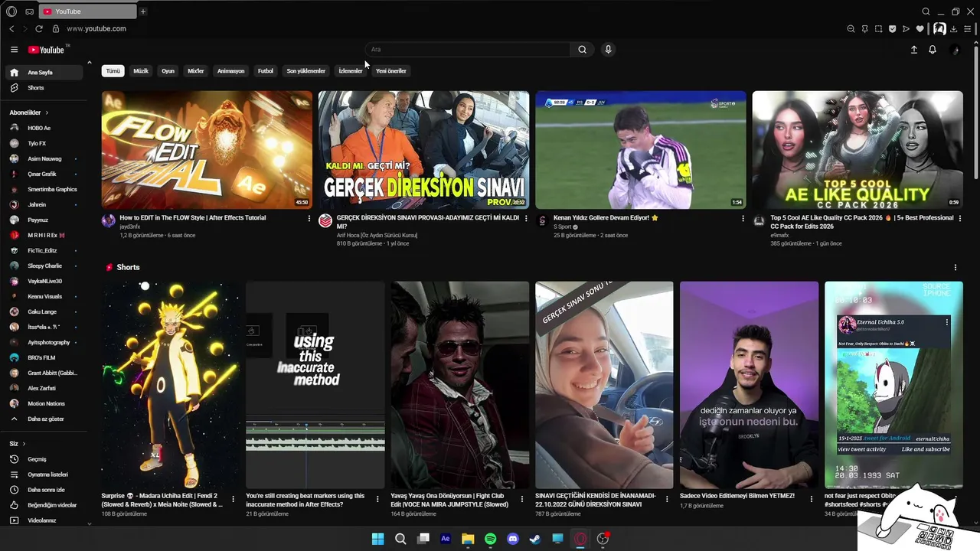Open the notifications bell
980x551 pixels.
pos(933,50)
